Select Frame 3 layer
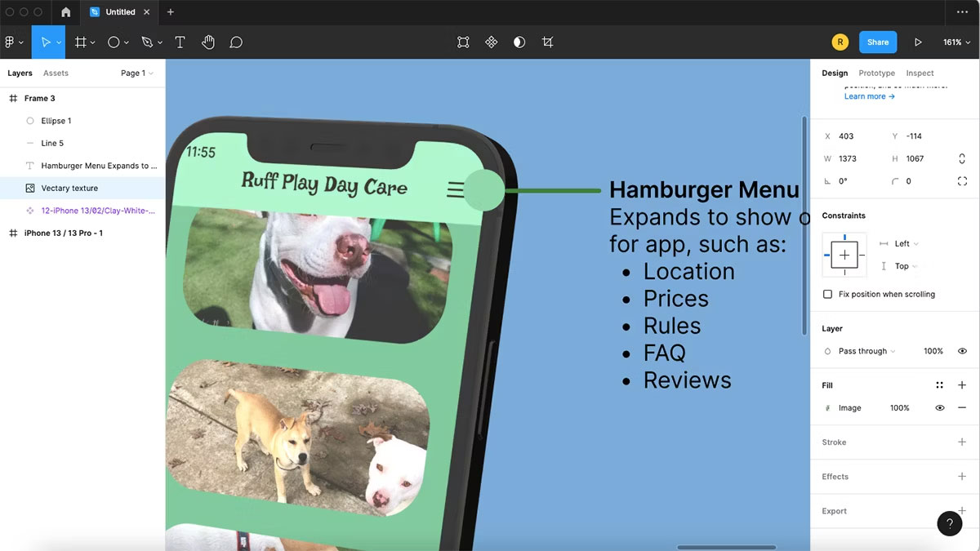The height and width of the screenshot is (551, 980). [x=82, y=98]
